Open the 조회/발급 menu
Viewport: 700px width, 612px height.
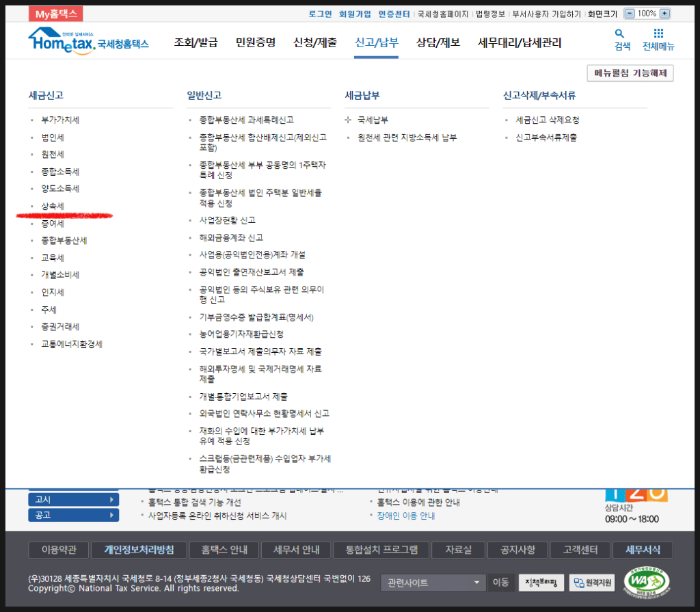[x=196, y=42]
